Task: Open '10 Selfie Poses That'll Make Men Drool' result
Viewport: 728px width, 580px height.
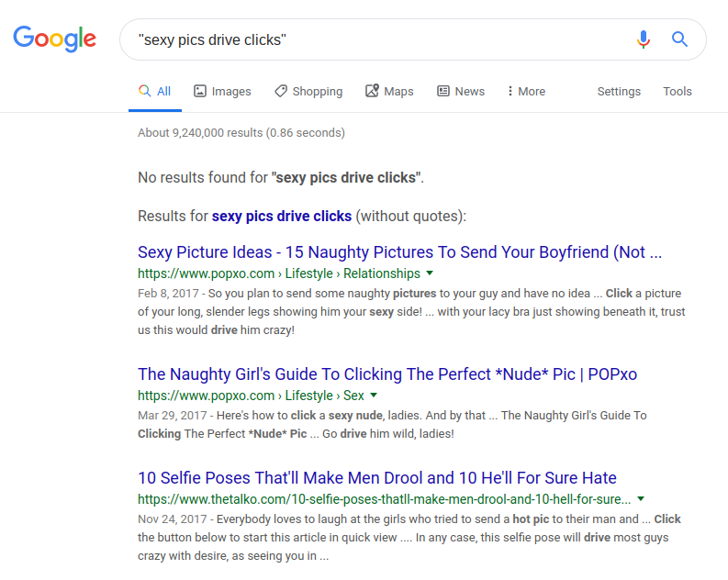Action: [x=377, y=478]
